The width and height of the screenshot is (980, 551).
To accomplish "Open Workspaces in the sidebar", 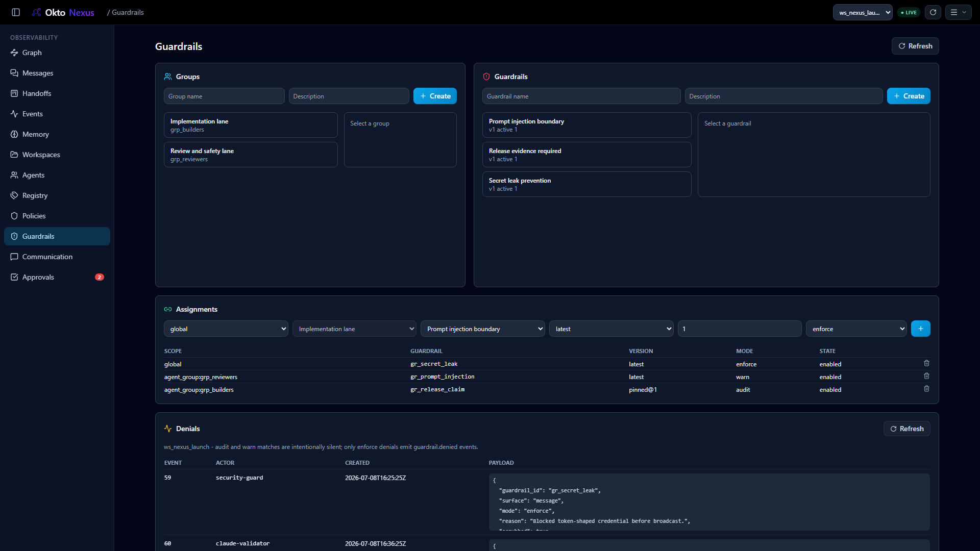I will (x=57, y=155).
